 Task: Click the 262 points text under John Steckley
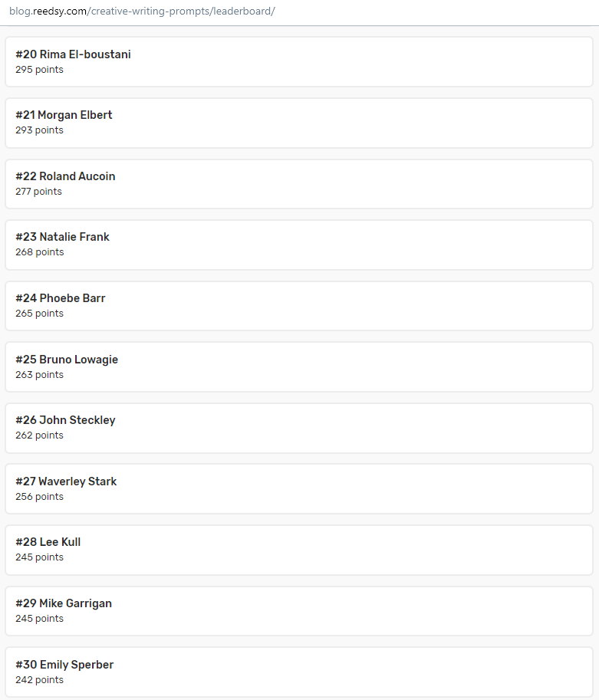[x=39, y=435]
